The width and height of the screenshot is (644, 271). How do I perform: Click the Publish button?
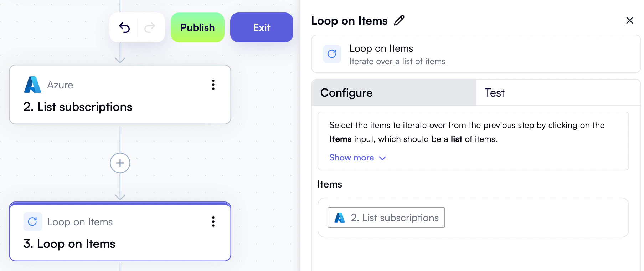pyautogui.click(x=197, y=27)
